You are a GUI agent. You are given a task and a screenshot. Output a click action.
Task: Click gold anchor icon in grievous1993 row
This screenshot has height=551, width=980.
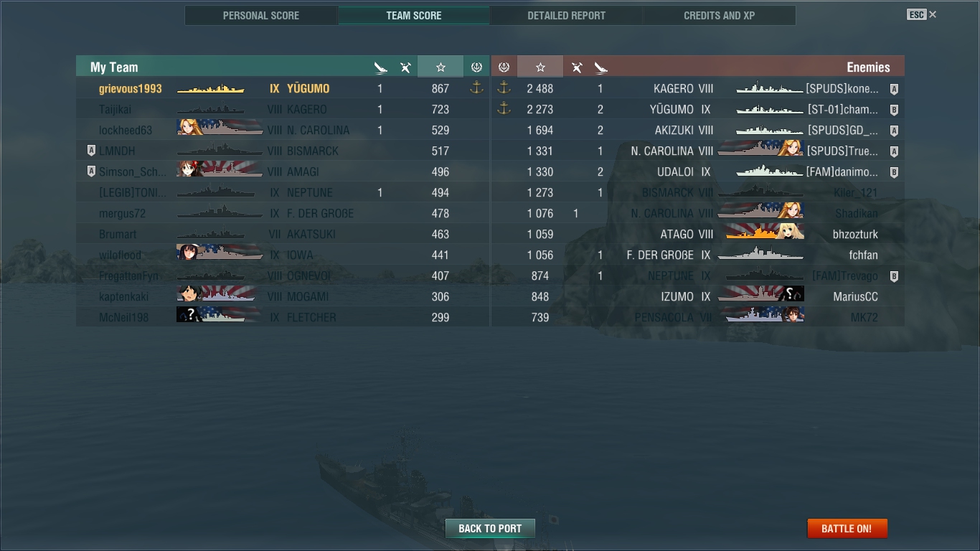476,88
